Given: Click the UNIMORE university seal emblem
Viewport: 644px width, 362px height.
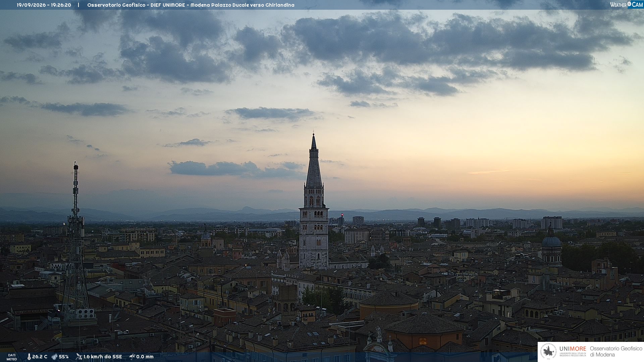Looking at the screenshot, I should coord(548,352).
